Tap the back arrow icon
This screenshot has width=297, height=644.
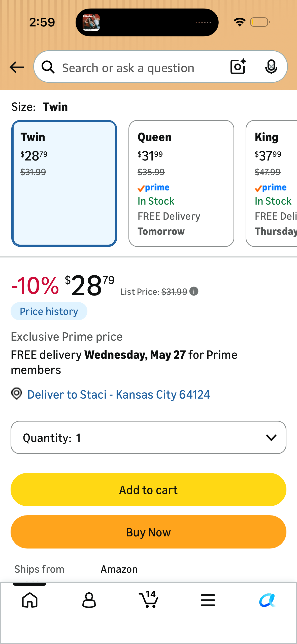coord(17,67)
